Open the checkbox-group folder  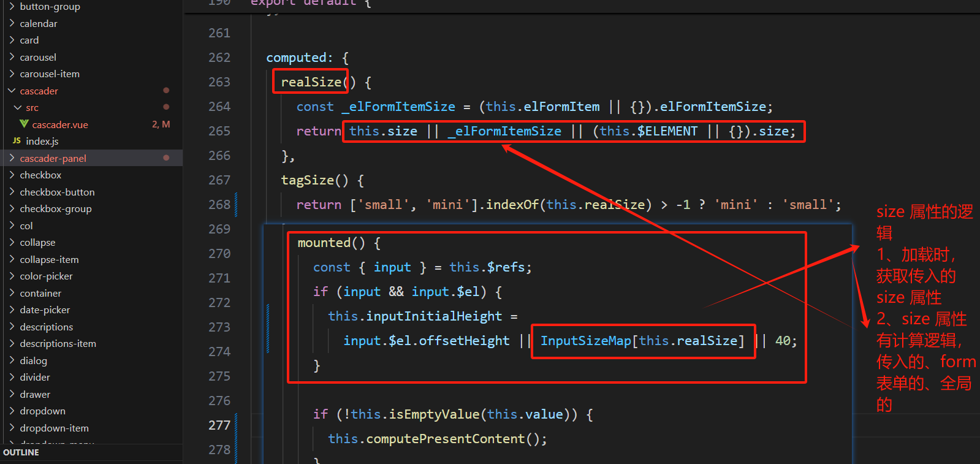point(56,208)
